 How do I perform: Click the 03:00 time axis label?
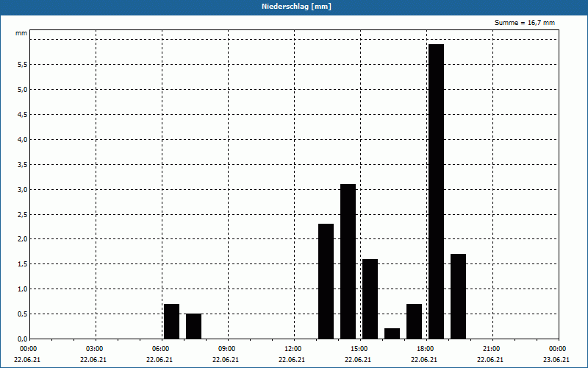click(x=94, y=349)
